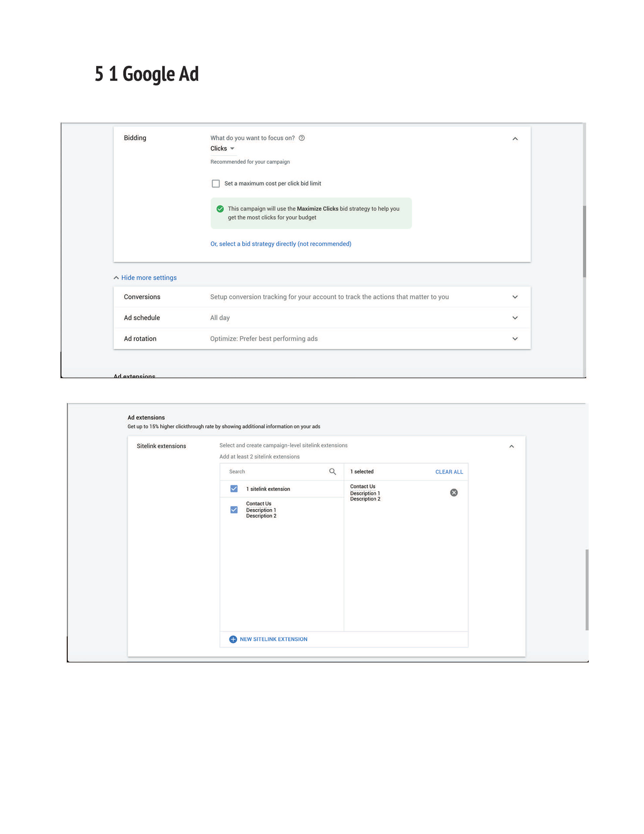Click the green checkmark Maximize Clicks icon
644x834 pixels.
pyautogui.click(x=220, y=208)
